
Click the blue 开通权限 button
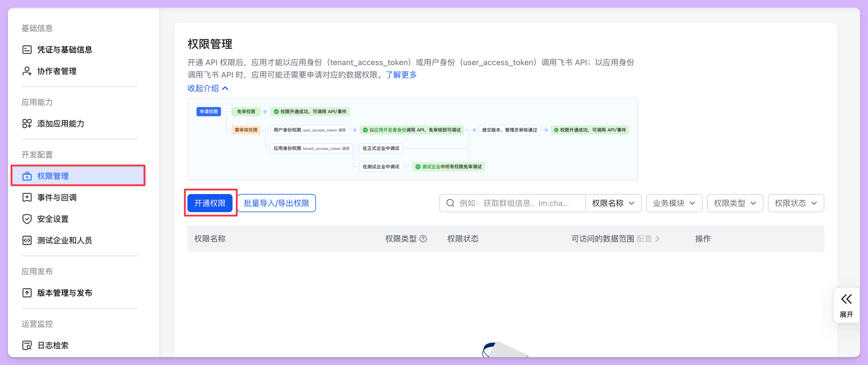pyautogui.click(x=210, y=203)
